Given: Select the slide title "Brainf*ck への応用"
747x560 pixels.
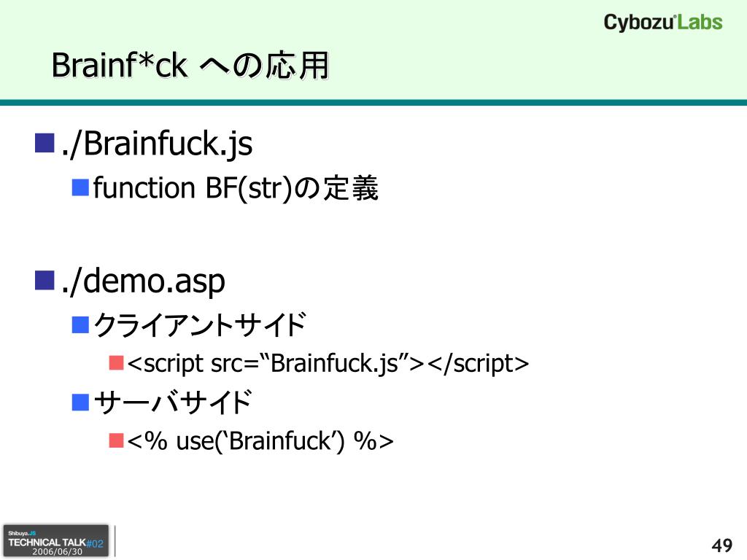Looking at the screenshot, I should (x=190, y=65).
